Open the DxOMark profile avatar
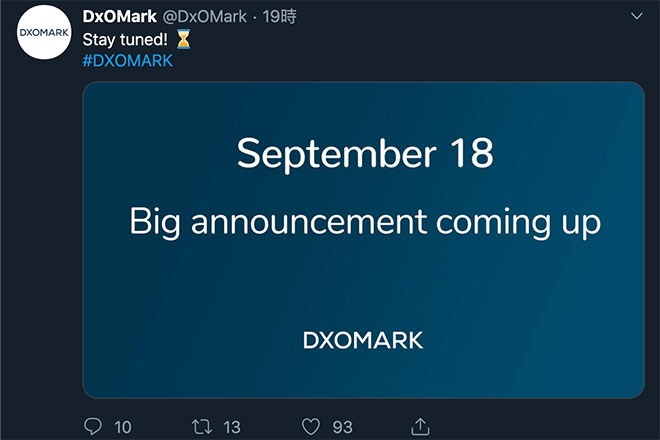This screenshot has height=440, width=660. [44, 32]
